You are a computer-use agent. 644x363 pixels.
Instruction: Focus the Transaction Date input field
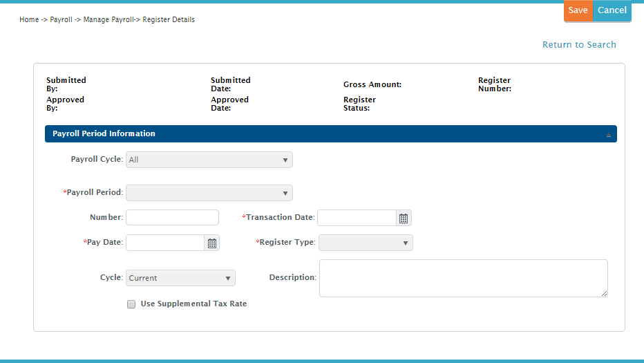357,218
